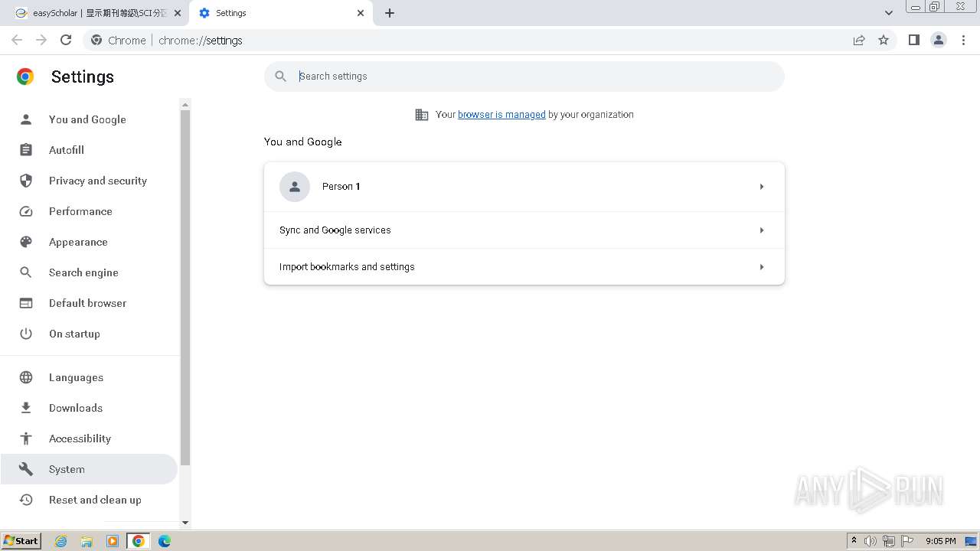980x551 pixels.
Task: Click the Search engine magnifier icon
Action: [x=26, y=272]
